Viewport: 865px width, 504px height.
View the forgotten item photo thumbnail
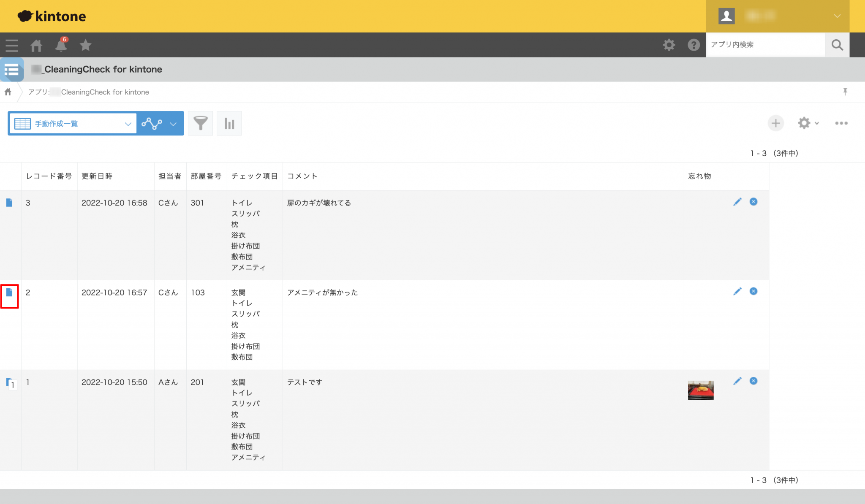click(701, 390)
